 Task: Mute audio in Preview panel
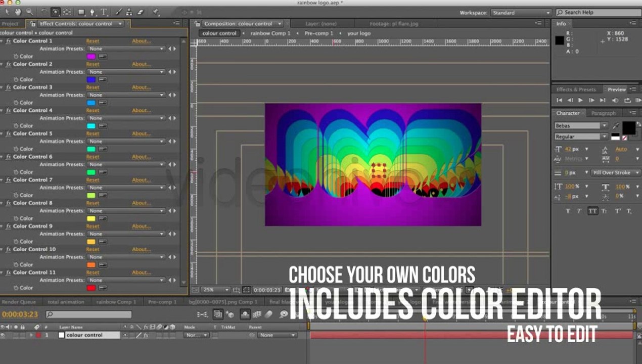616,101
